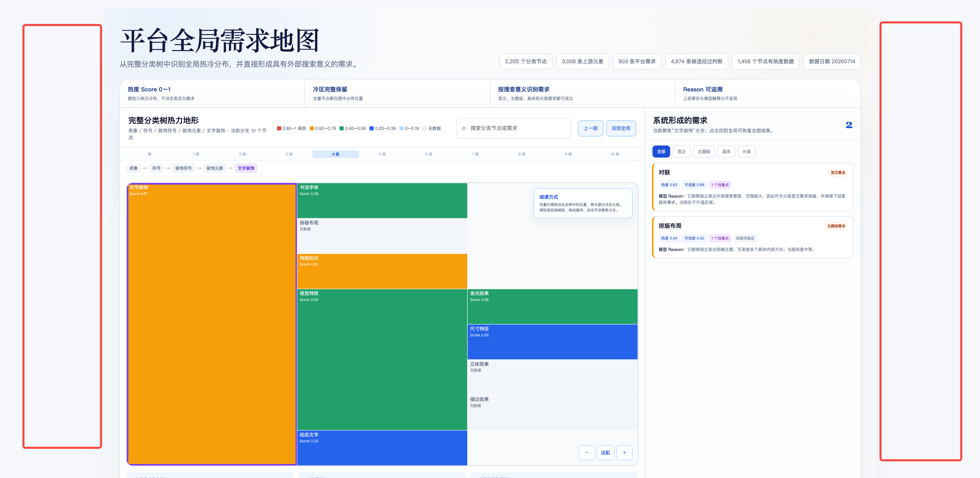Open the 排版布局 demand card

point(752,237)
